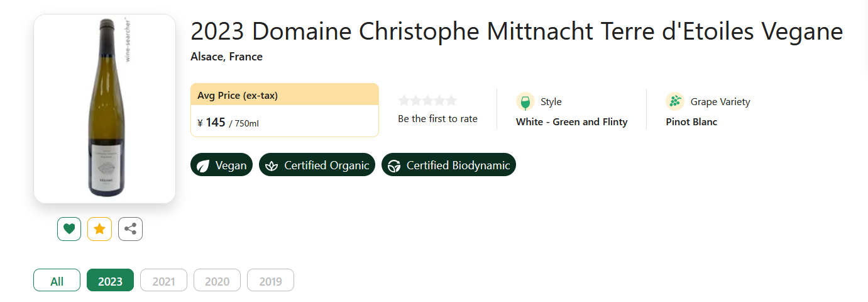868x302 pixels.
Task: Click the Avg Price (ex-tax) box
Action: pyautogui.click(x=284, y=110)
